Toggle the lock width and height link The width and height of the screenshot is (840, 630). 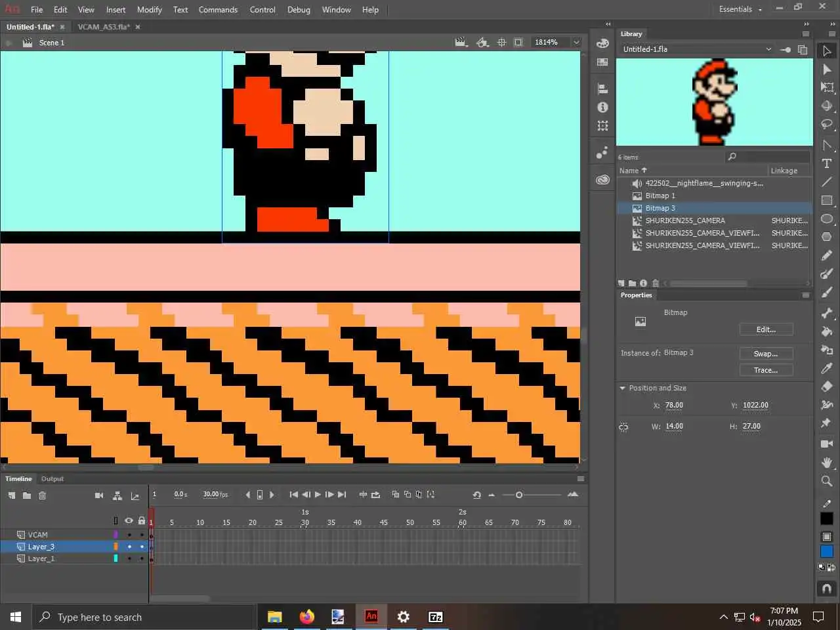[623, 427]
